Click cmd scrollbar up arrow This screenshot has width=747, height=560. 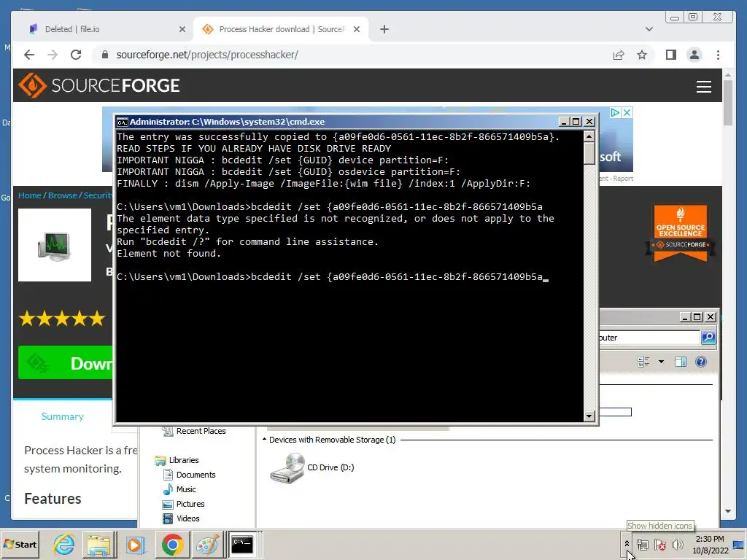tap(589, 136)
